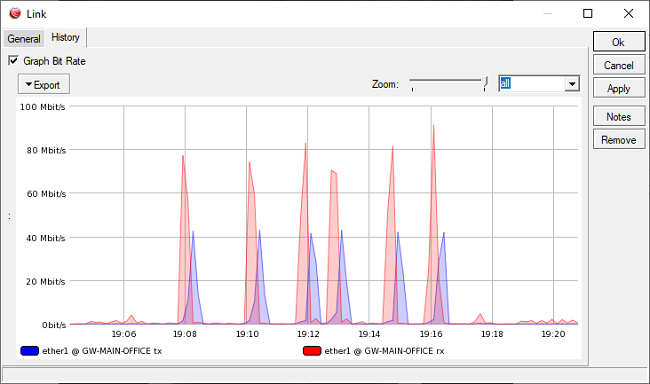The width and height of the screenshot is (650, 384).
Task: Click the Cancel button
Action: (619, 65)
